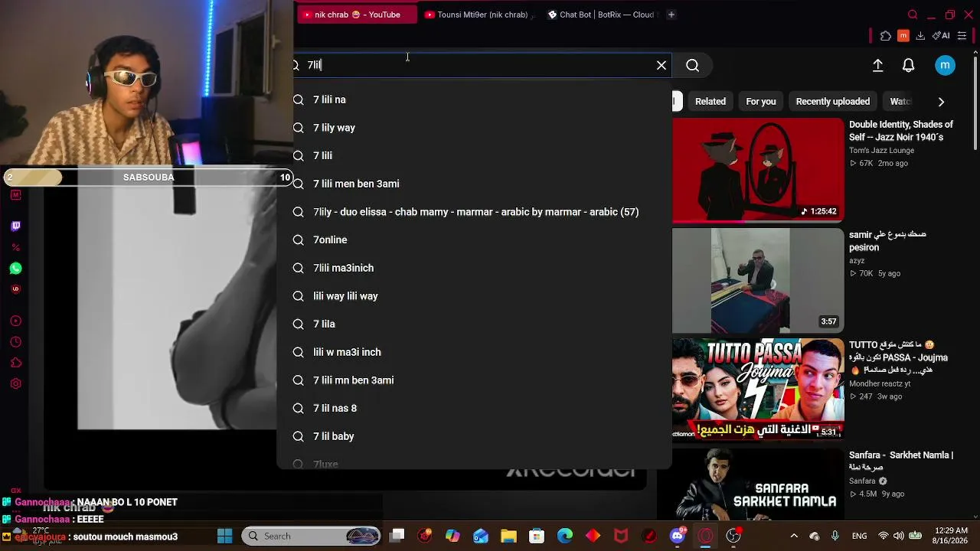Choose suggestion '7 lila'
This screenshot has height=551, width=980.
point(474,324)
